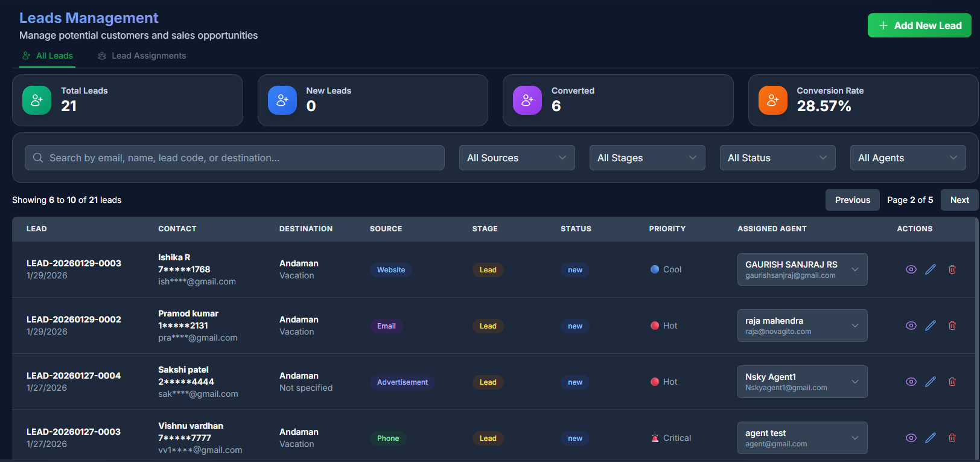Click the red Hot priority dot for Pramod kumar
The image size is (980, 462).
point(655,326)
